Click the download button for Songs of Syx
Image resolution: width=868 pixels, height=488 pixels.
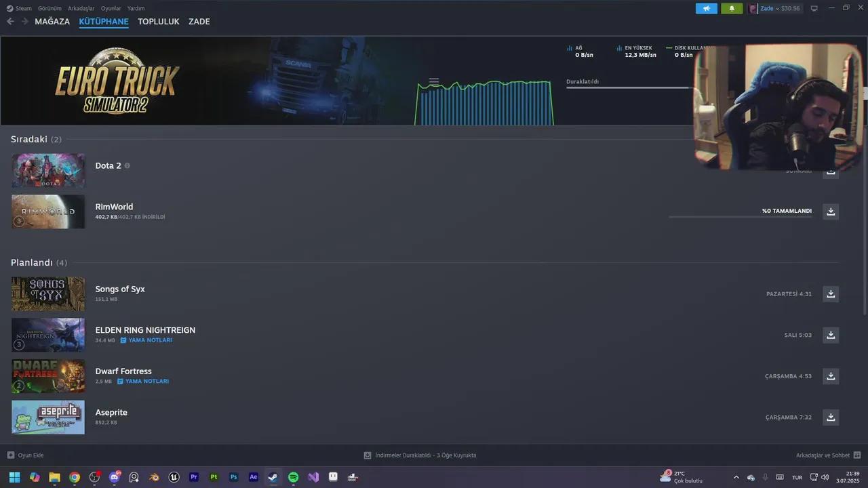831,293
